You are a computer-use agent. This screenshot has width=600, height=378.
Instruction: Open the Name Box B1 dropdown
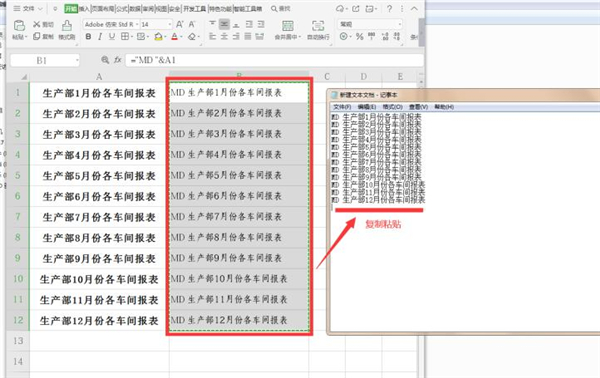77,60
